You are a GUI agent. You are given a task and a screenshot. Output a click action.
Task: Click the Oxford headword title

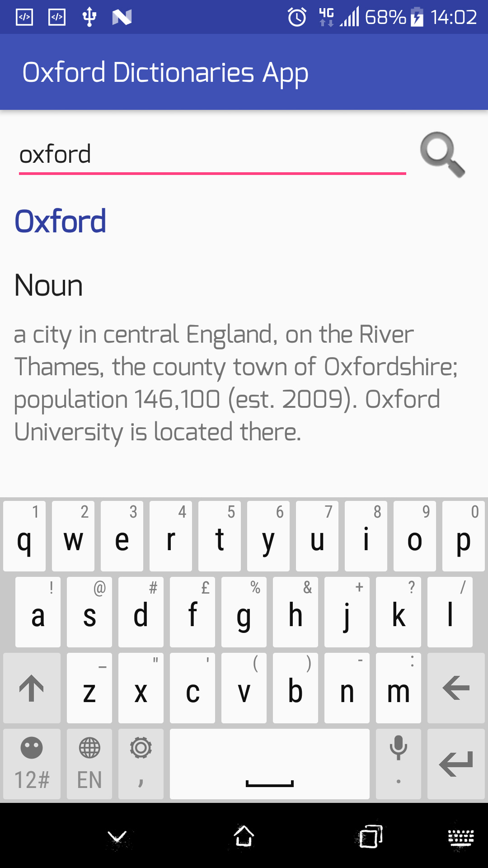point(61,222)
